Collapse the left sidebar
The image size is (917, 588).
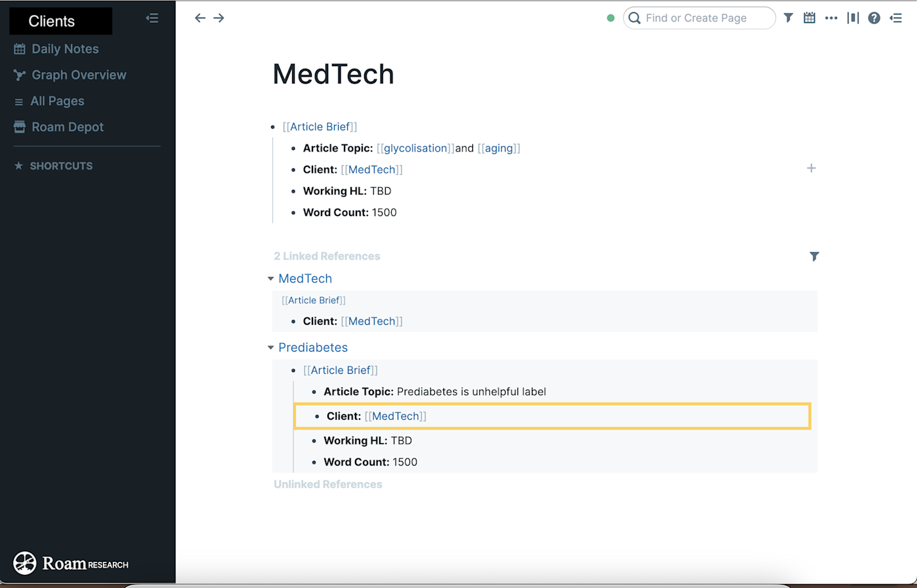(152, 18)
